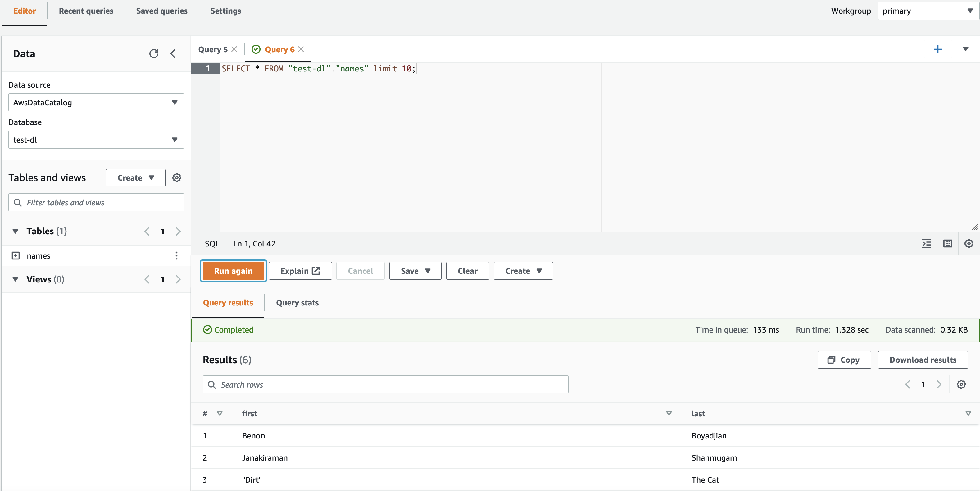Download the query results

(x=923, y=360)
